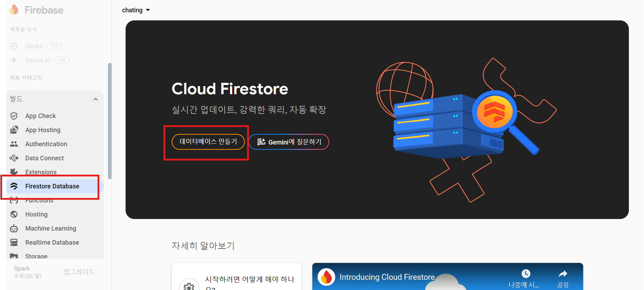This screenshot has height=290, width=644.
Task: Click the 신규 badge next to Genkit
Action: (x=55, y=46)
